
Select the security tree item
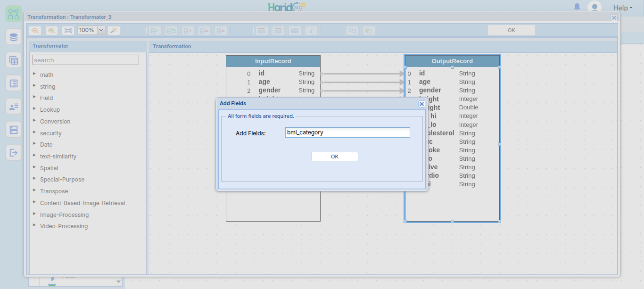click(50, 133)
